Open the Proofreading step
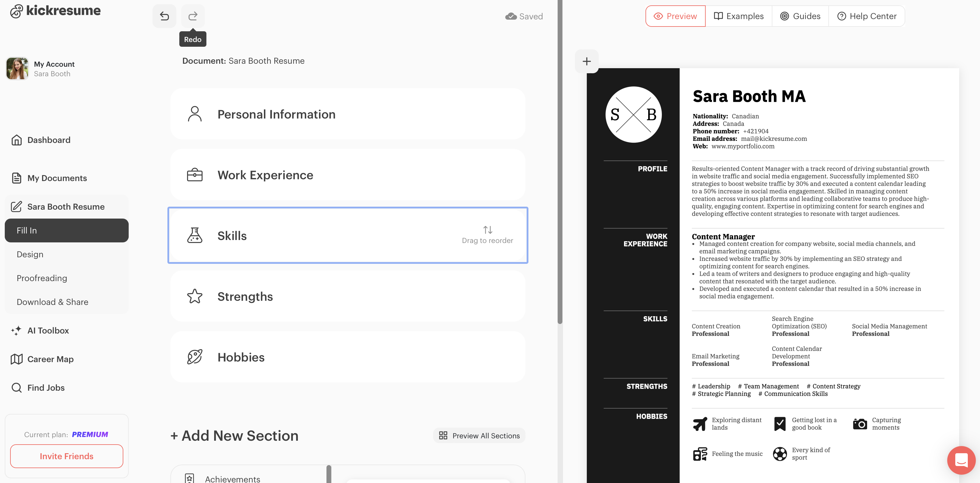Image resolution: width=980 pixels, height=483 pixels. (42, 278)
